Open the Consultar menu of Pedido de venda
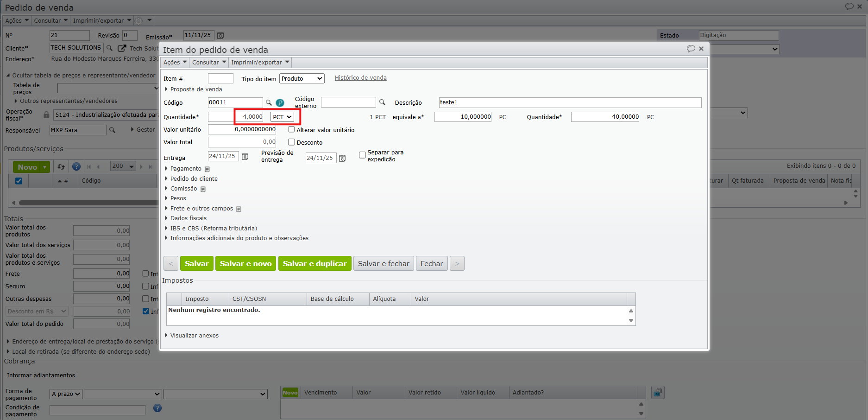Viewport: 868px width, 420px height. (51, 21)
